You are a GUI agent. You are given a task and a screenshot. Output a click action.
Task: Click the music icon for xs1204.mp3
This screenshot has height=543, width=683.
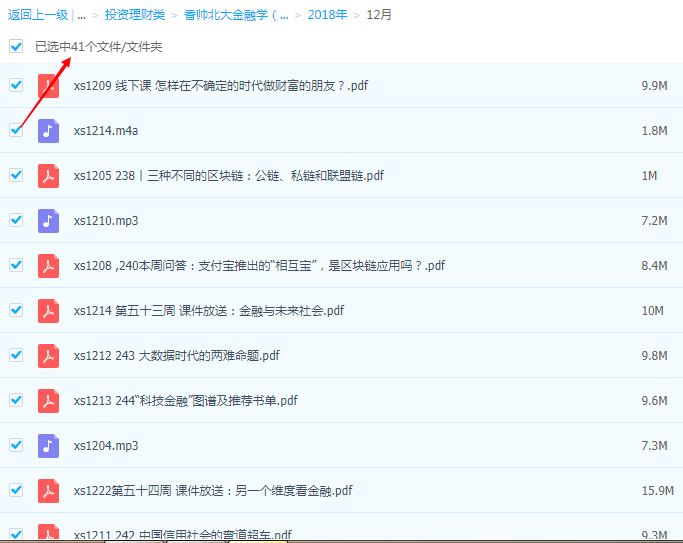48,446
